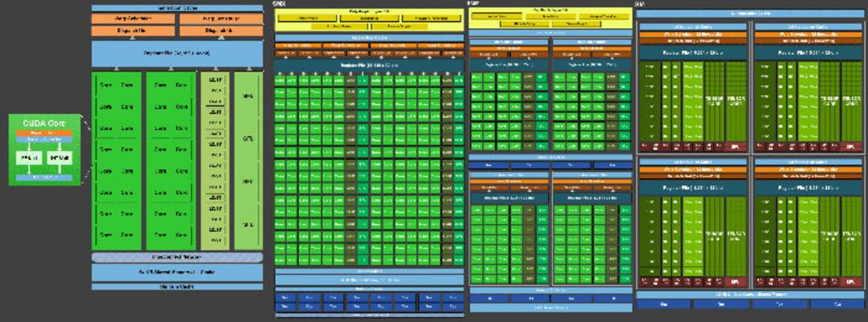Click the SMX Register File bar
Image resolution: width=868 pixels, height=322 pixels.
(369, 65)
